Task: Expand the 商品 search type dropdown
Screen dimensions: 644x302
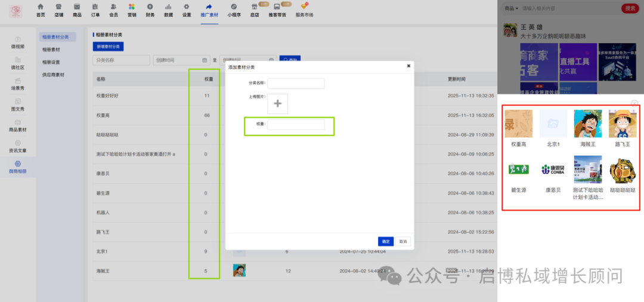Action: [x=512, y=8]
